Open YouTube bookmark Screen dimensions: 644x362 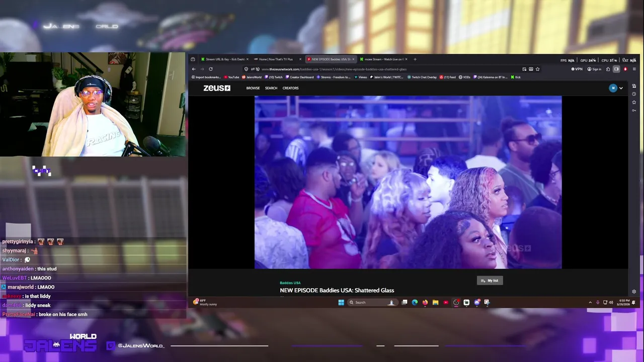(232, 77)
